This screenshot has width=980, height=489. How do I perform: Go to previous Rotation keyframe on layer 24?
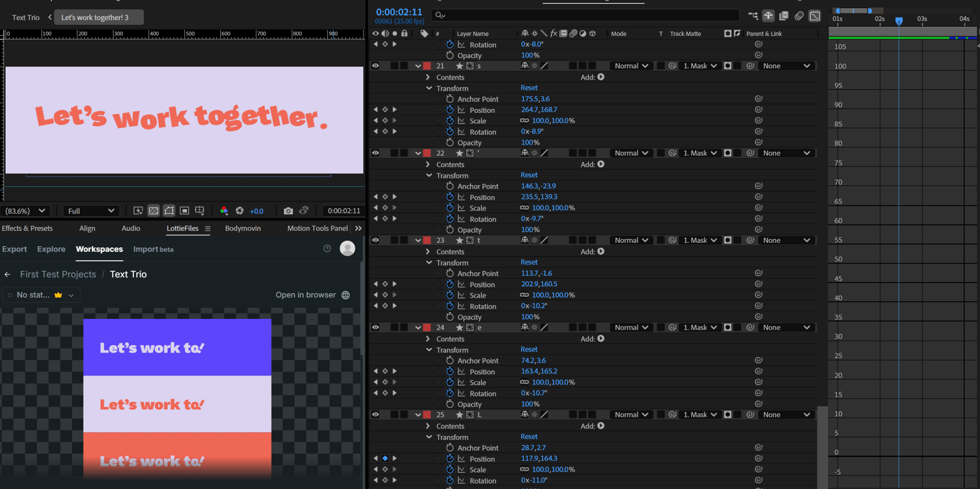click(x=375, y=393)
